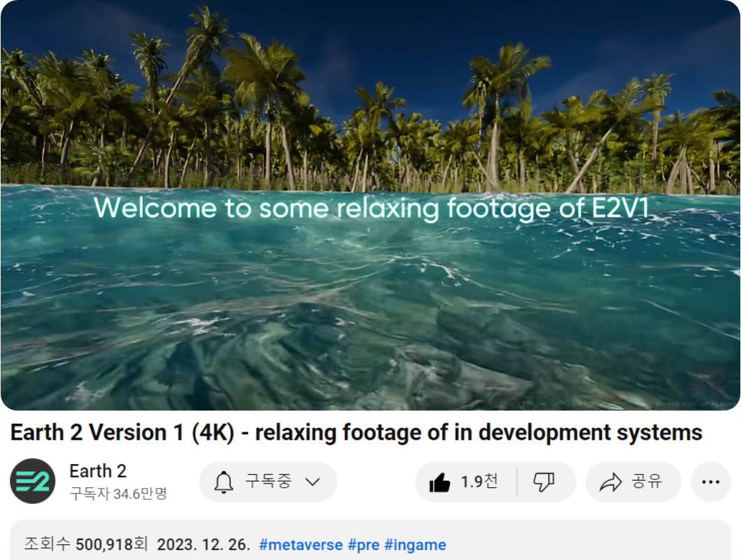
Task: Expand the subscription chevron dropdown arrow
Action: point(312,482)
